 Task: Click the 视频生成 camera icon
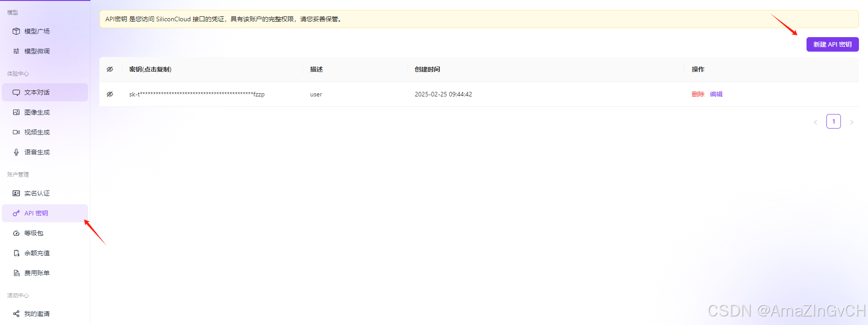[x=16, y=132]
